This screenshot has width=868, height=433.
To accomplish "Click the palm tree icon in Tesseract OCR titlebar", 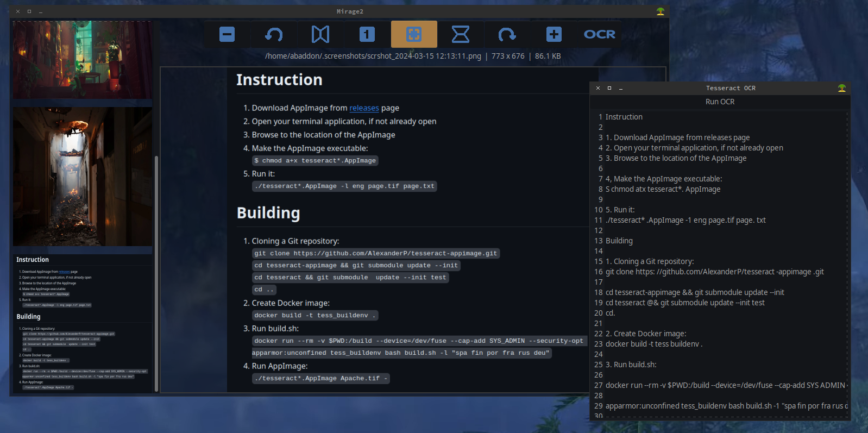I will (842, 88).
